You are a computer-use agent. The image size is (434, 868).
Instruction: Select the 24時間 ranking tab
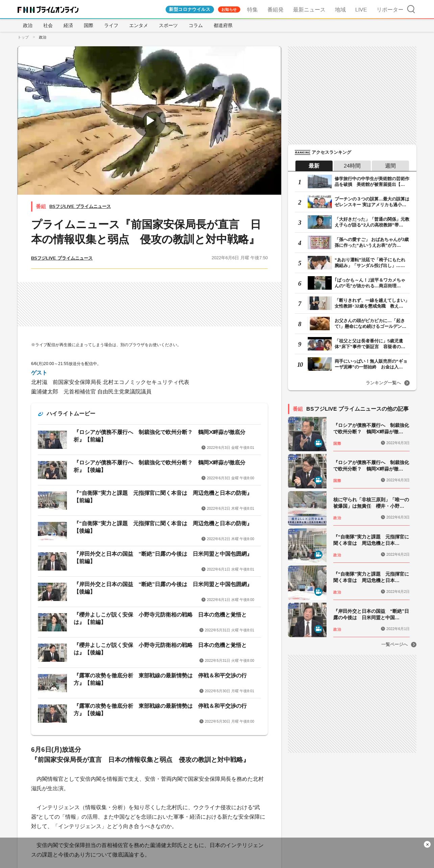pos(352,166)
